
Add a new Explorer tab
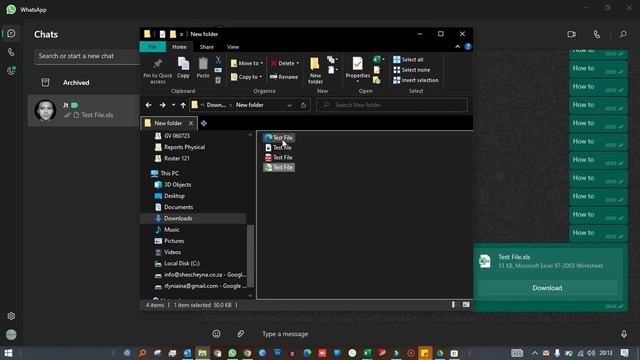(204, 123)
